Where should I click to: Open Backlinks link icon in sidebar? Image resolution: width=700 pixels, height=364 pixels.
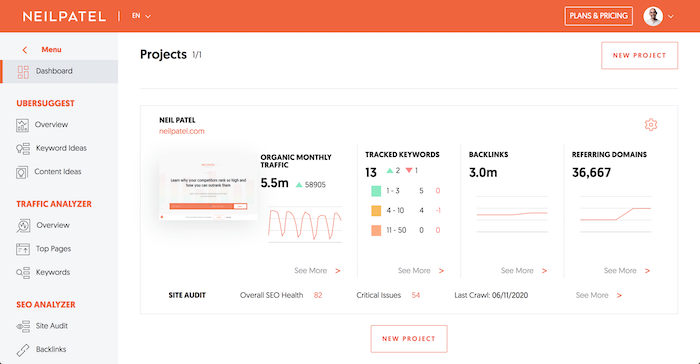click(x=23, y=350)
